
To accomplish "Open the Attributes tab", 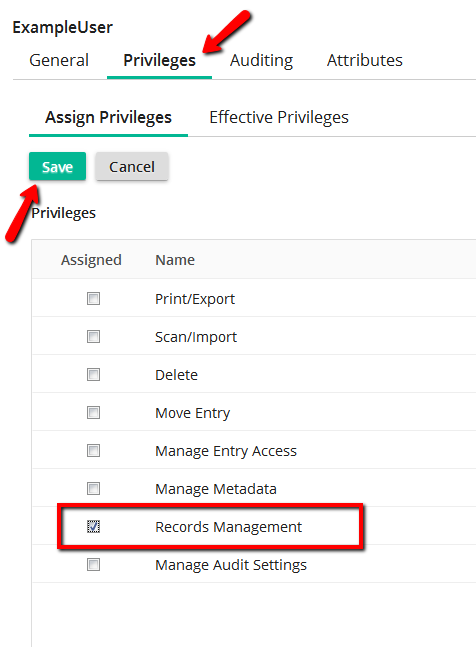I will click(x=365, y=60).
